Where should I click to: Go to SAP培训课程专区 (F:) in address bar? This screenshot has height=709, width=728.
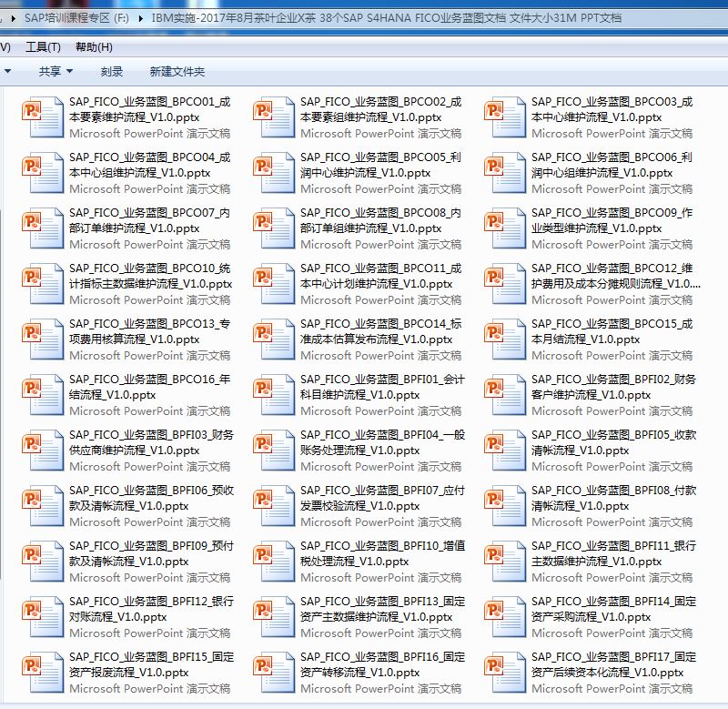point(76,18)
